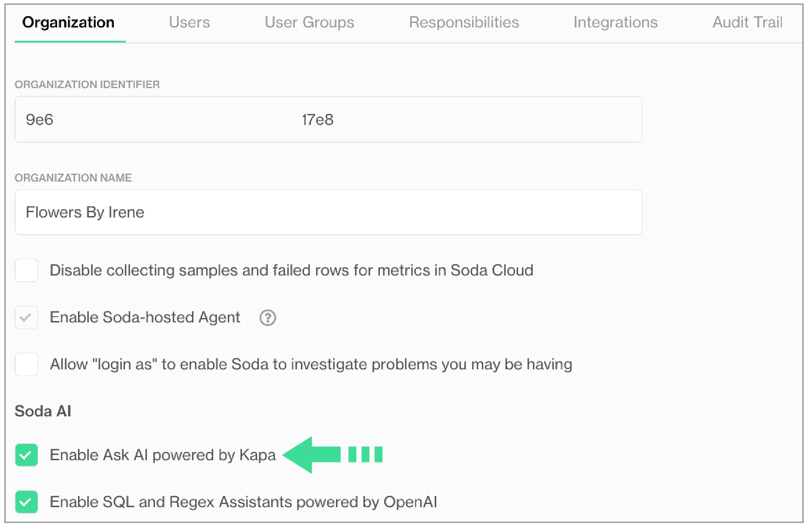Click into the Organization Name field
The height and width of the screenshot is (528, 812).
point(328,213)
